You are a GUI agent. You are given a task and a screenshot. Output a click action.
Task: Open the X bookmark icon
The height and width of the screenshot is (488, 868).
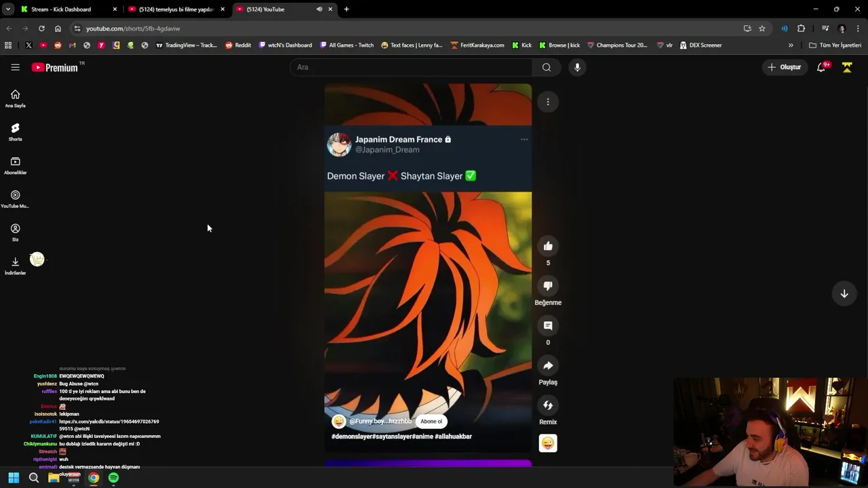28,45
